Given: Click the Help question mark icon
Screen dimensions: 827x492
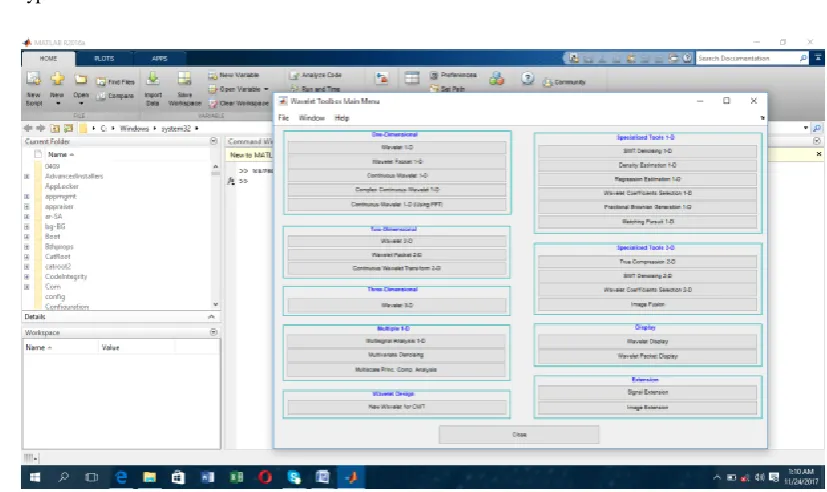Looking at the screenshot, I should tap(527, 79).
